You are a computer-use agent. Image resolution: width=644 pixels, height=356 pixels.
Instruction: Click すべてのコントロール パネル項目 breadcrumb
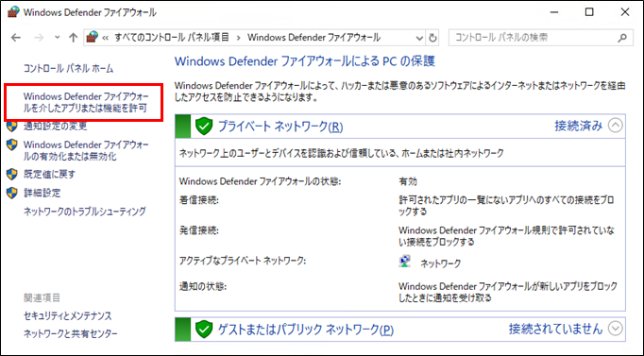point(171,38)
